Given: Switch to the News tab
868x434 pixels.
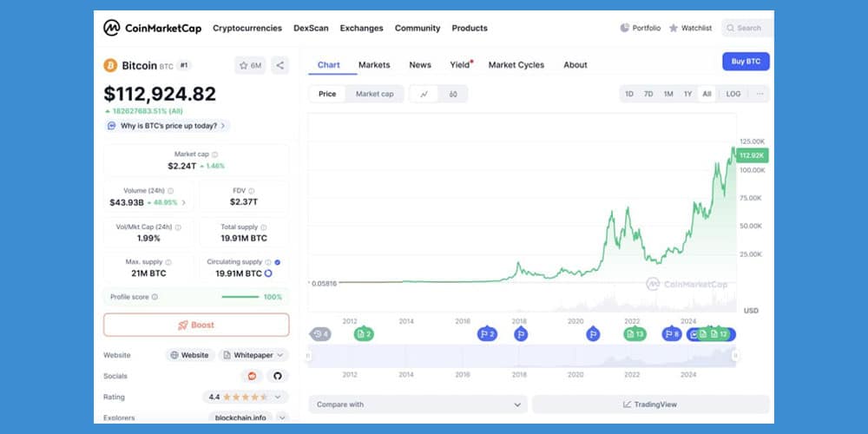Looking at the screenshot, I should [420, 65].
